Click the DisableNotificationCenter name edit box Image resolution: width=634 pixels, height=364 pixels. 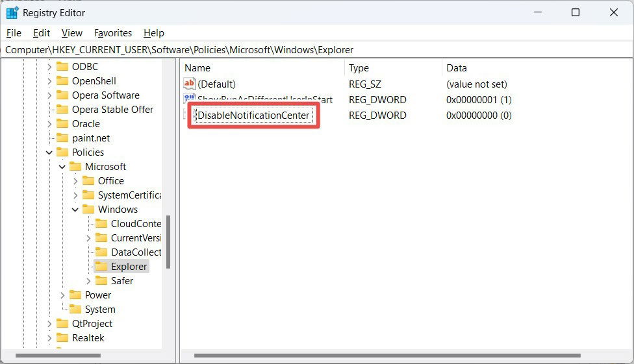click(x=255, y=115)
